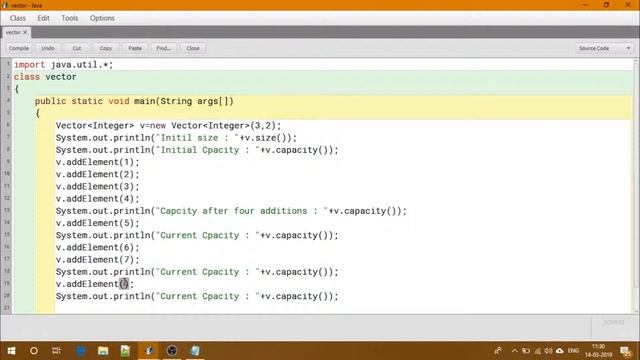The image size is (640, 360).
Task: Open the Class menu
Action: (x=18, y=18)
